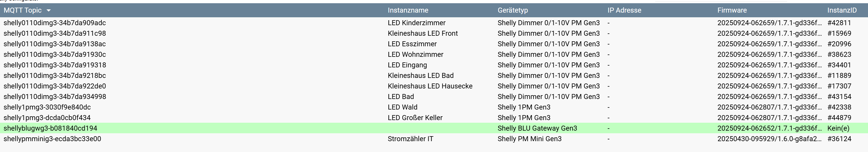Click the Kleineshaus LED Hausecke entry
The width and height of the screenshot is (868, 152).
[x=430, y=86]
